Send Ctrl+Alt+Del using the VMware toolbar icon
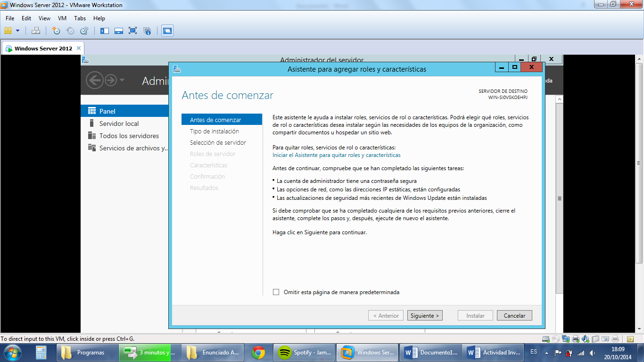The height and width of the screenshot is (362, 644). click(36, 31)
